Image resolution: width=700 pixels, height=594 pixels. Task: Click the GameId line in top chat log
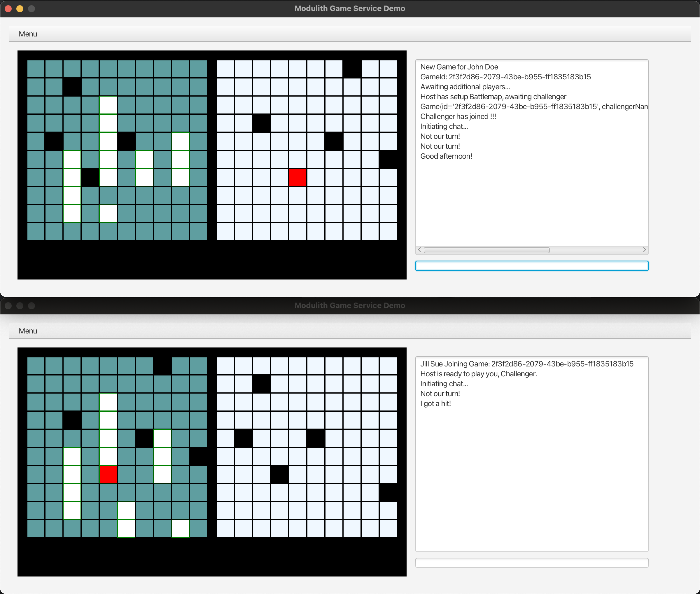tap(505, 77)
